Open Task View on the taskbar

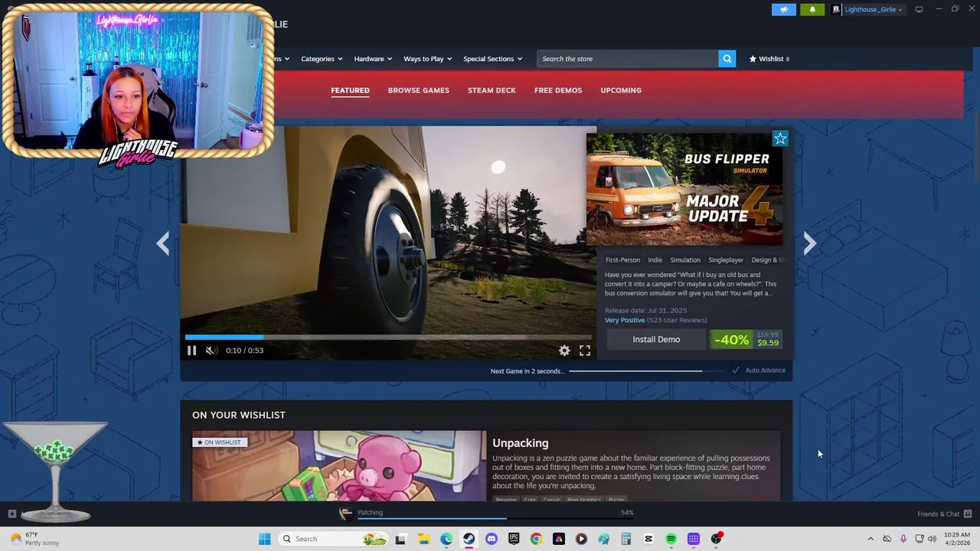point(400,539)
